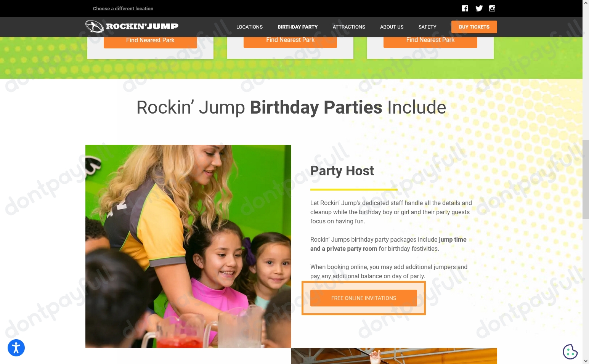
Task: Go to the Attractions menu item
Action: (349, 27)
